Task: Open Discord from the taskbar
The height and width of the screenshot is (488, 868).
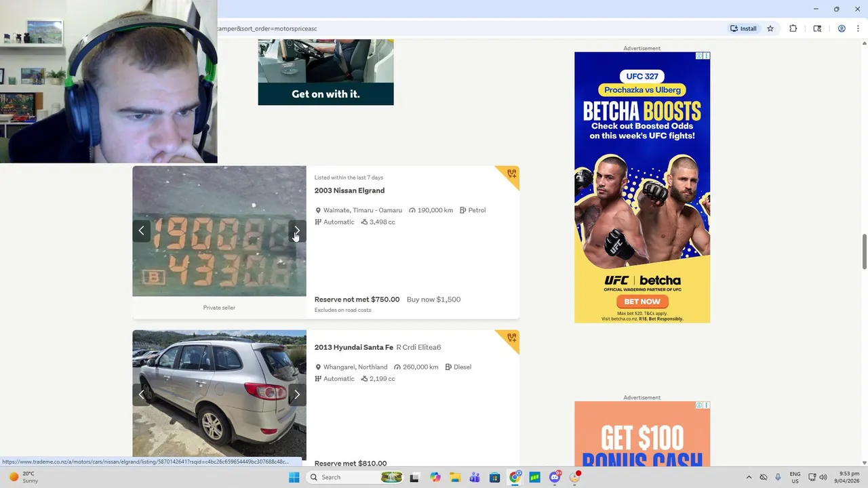Action: coord(555,477)
